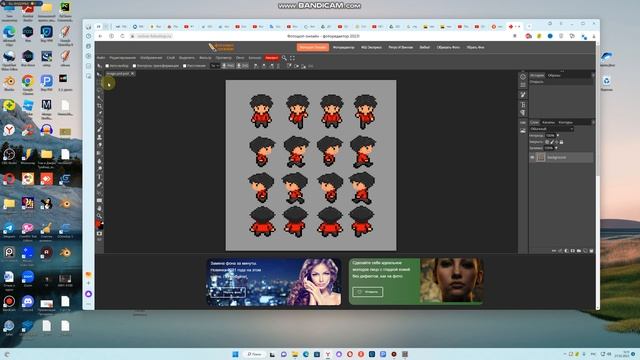
Task: Click the button in the green ad banner
Action: coord(367,292)
